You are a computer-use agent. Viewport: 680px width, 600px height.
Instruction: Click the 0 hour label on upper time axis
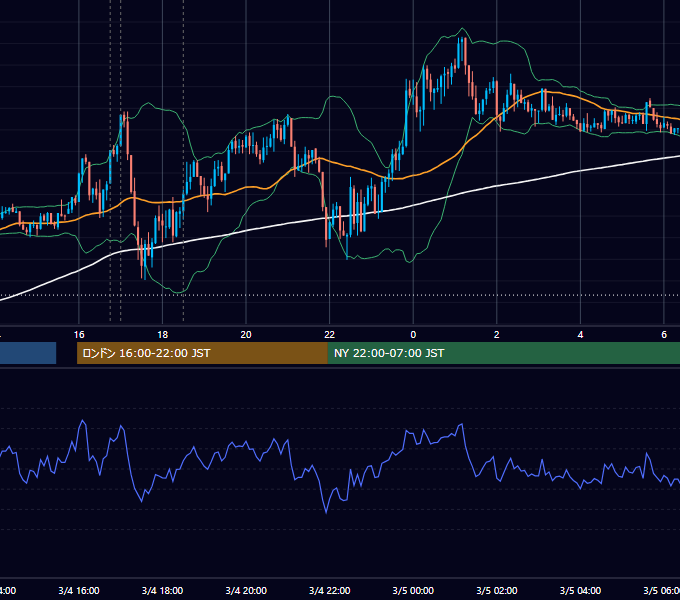tap(413, 335)
